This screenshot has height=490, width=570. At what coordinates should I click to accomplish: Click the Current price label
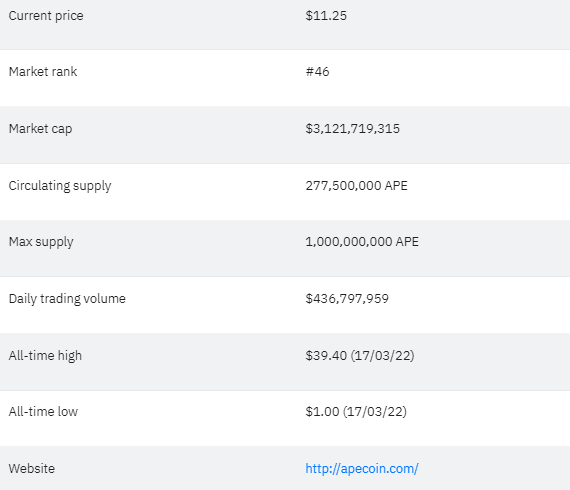click(x=46, y=16)
